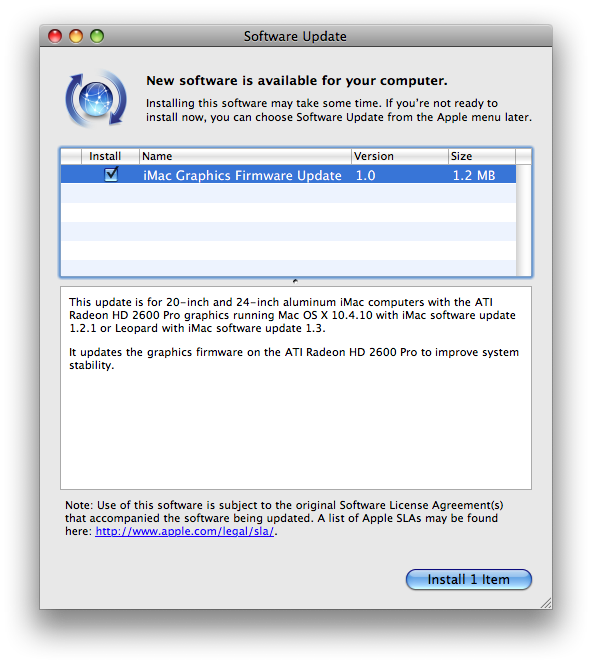
Task: Click the Software Update globe icon
Action: tap(96, 99)
